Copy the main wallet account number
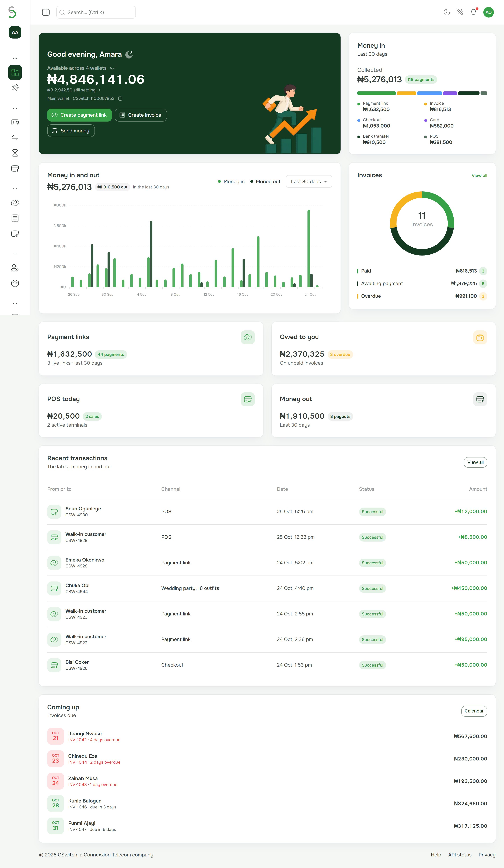 [x=120, y=98]
